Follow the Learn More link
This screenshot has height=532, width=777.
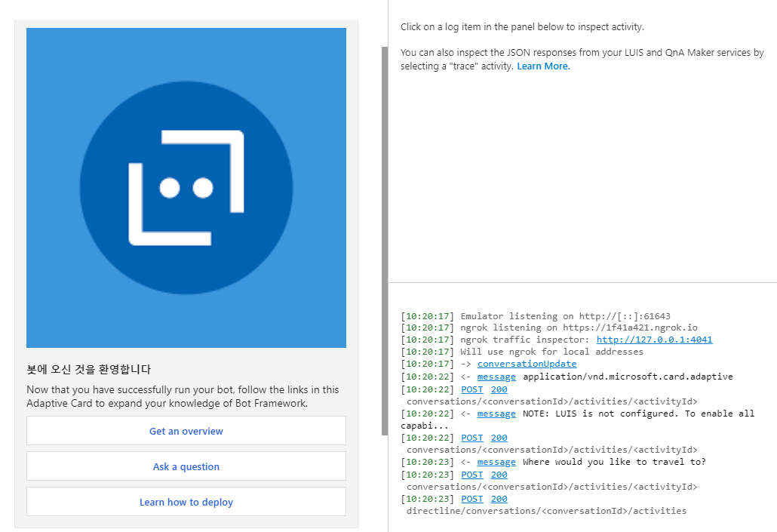pyautogui.click(x=544, y=66)
